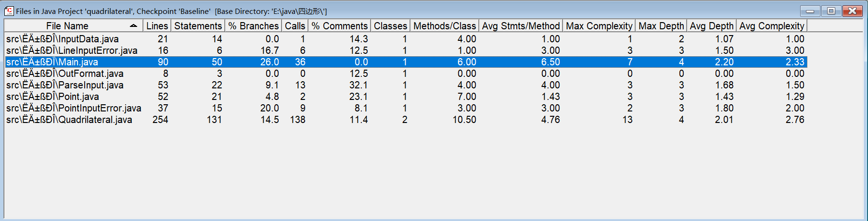This screenshot has height=221, width=868.
Task: Sort by Avg Complexity column header
Action: (x=771, y=26)
